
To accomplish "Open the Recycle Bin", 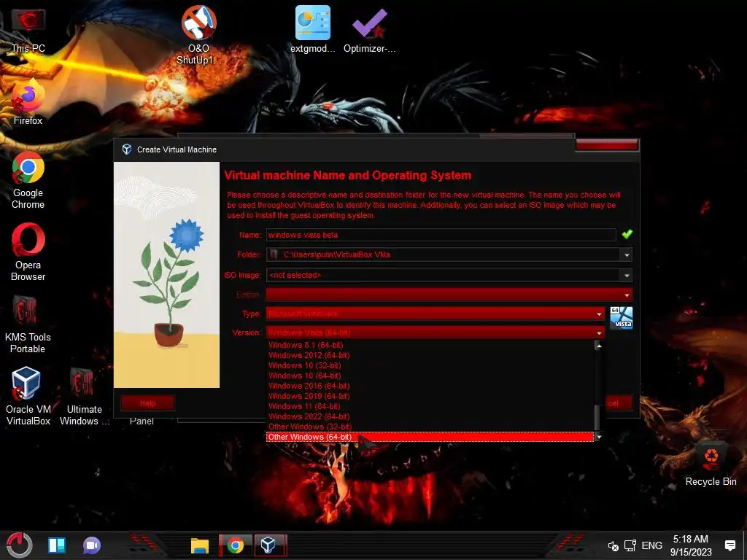I will pos(711,464).
